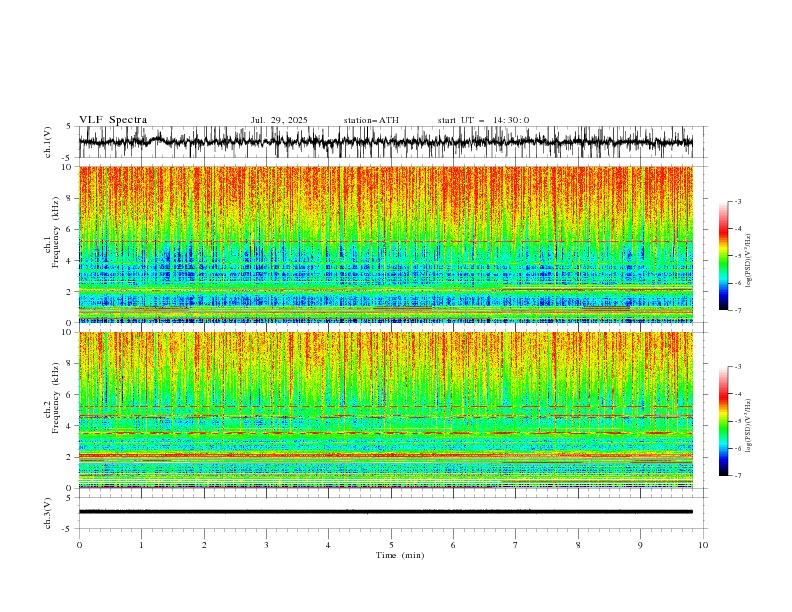
Task: Click inside the ch.1 spectrogram panel
Action: pos(385,244)
